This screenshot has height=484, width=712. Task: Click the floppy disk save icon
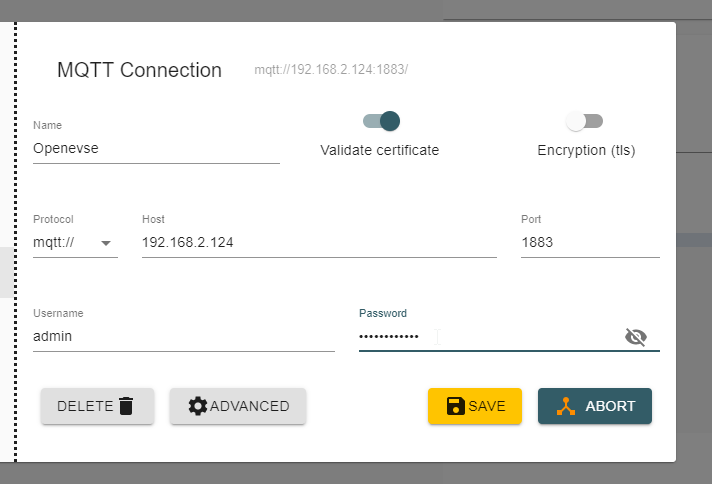[x=455, y=406]
